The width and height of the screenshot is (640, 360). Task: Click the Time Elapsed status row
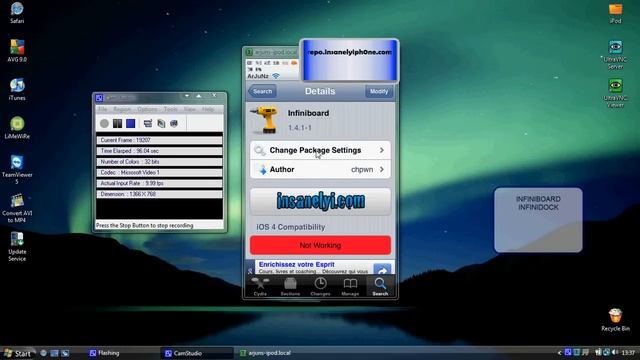tap(160, 151)
